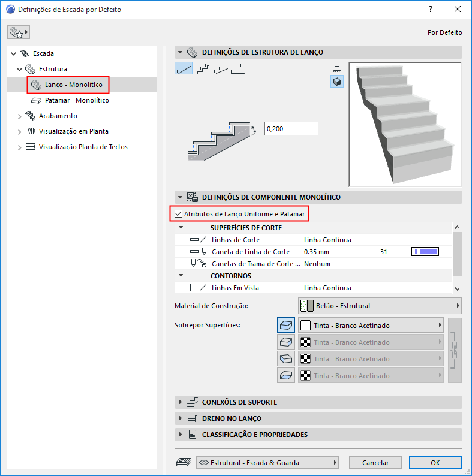Select Acabamento tree item
472x476 pixels.
[58, 116]
